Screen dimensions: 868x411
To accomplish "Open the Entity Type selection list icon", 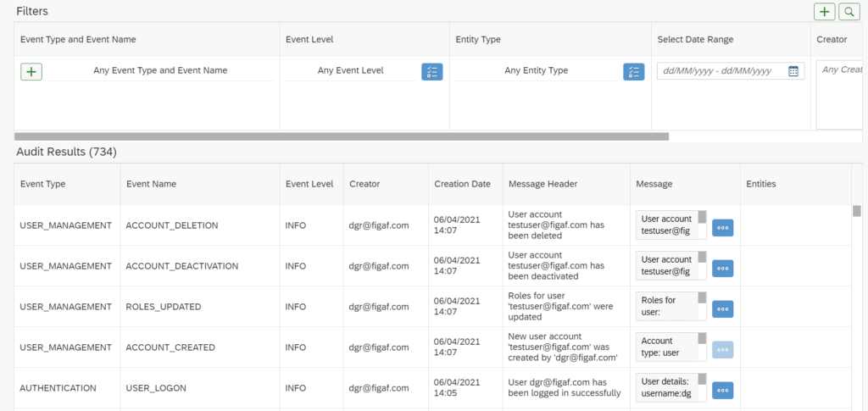I will tap(634, 71).
